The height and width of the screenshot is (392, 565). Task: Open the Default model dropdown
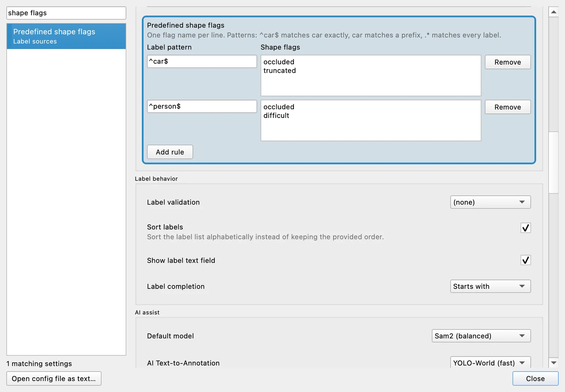(x=481, y=336)
